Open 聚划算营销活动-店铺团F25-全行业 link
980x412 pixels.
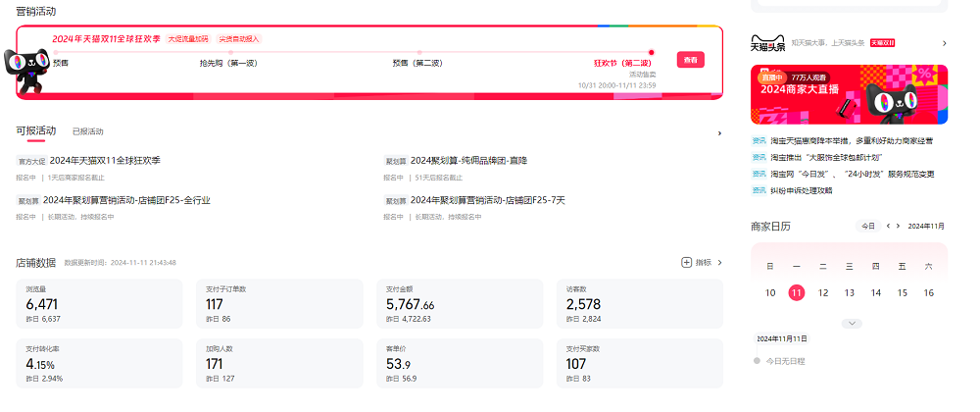(126, 201)
